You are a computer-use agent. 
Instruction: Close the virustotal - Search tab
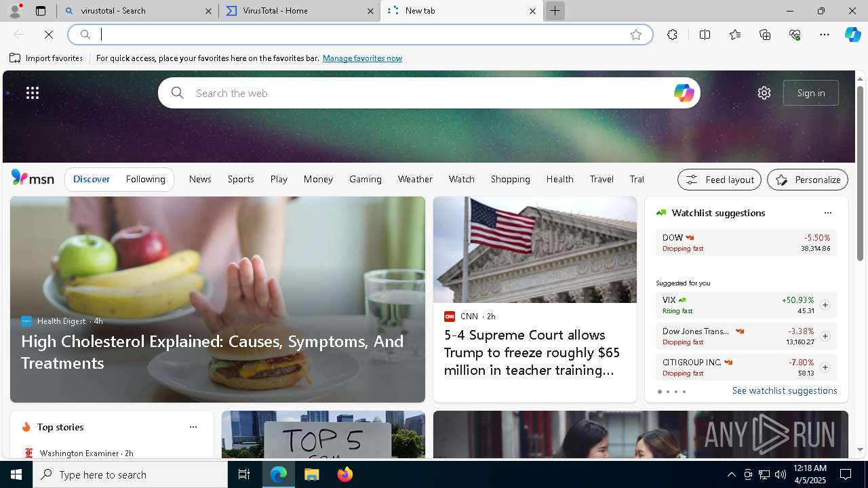pyautogui.click(x=209, y=11)
